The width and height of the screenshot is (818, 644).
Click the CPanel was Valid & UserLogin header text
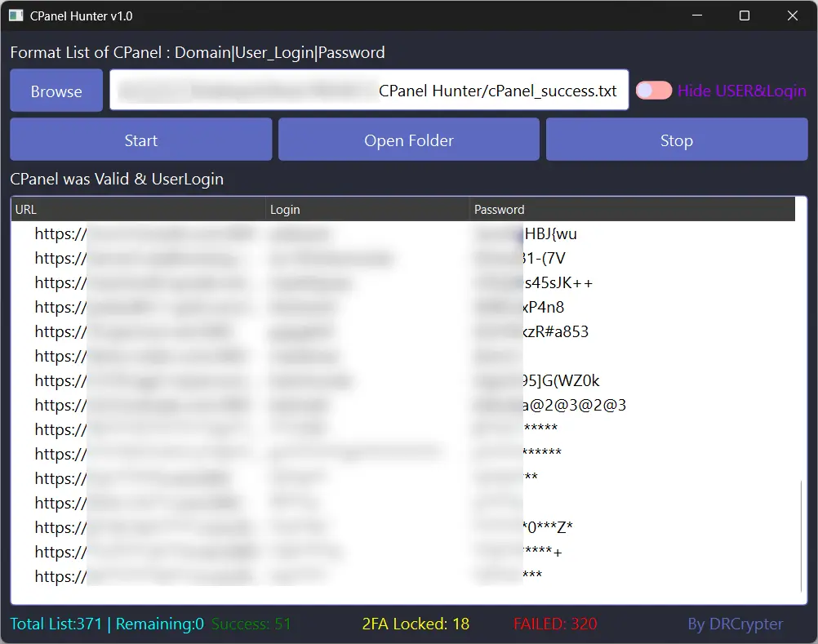click(117, 179)
